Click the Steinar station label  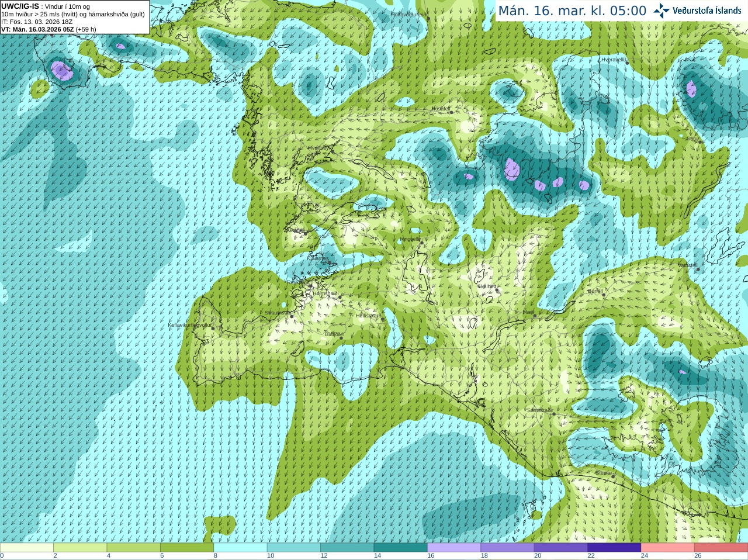[x=604, y=472]
